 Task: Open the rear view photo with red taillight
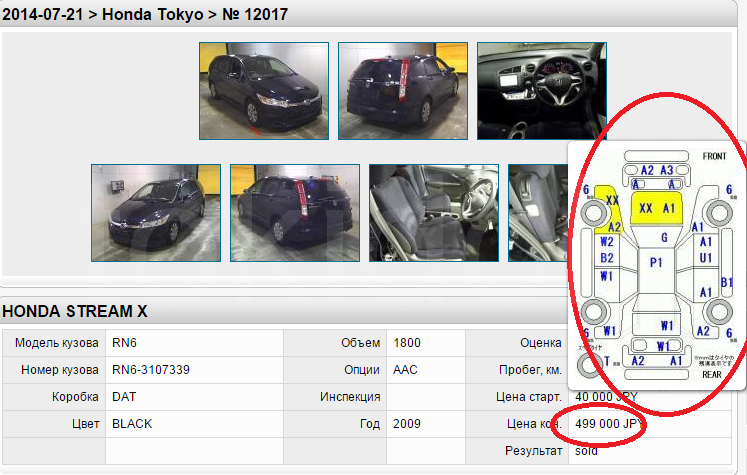point(403,91)
